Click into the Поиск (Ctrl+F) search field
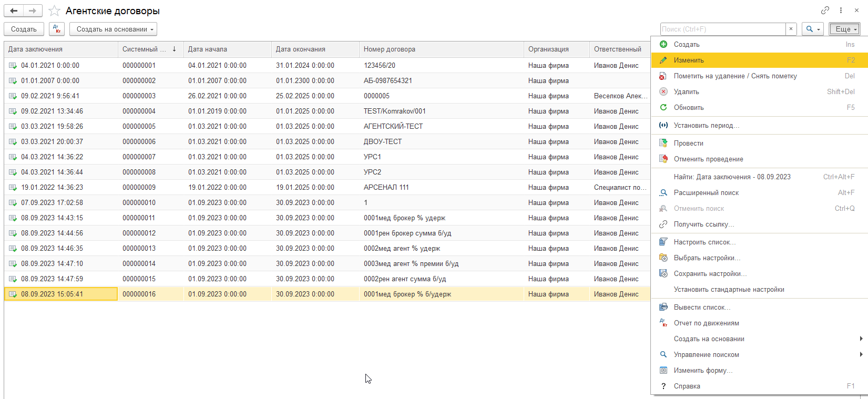The height and width of the screenshot is (399, 868). pyautogui.click(x=723, y=29)
